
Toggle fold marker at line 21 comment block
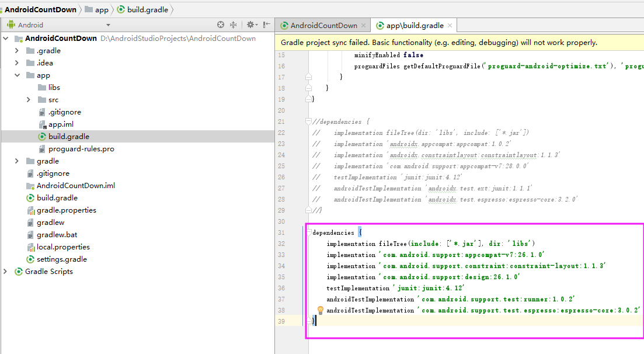308,122
